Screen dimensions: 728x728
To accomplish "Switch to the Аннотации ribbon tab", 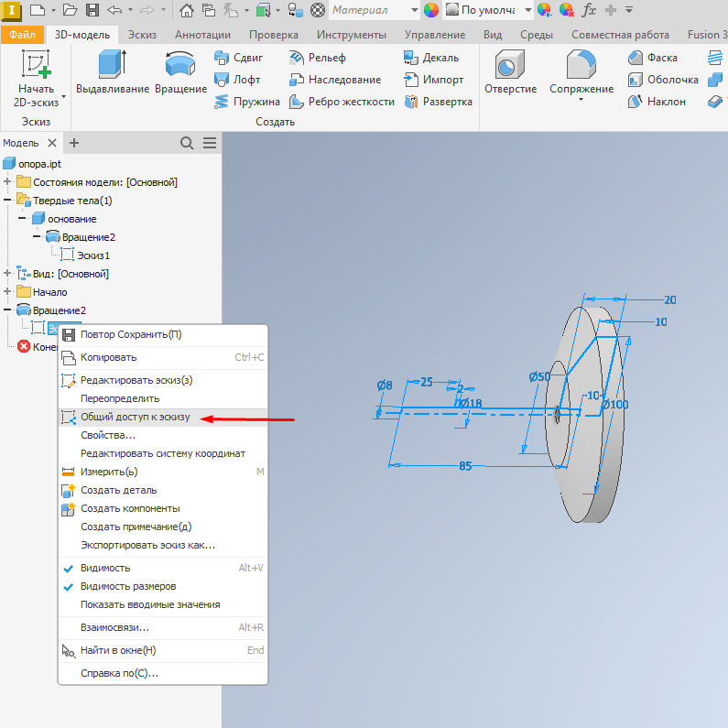I will [202, 35].
